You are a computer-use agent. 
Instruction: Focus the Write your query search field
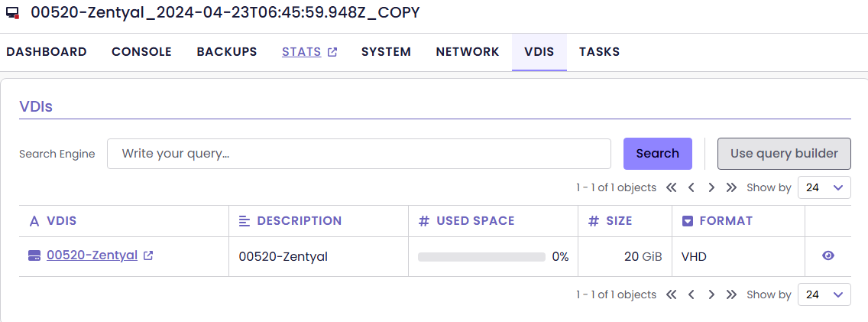[359, 154]
